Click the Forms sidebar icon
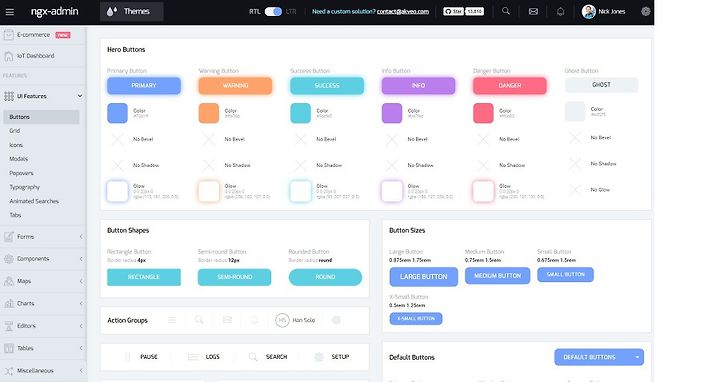 pyautogui.click(x=9, y=237)
